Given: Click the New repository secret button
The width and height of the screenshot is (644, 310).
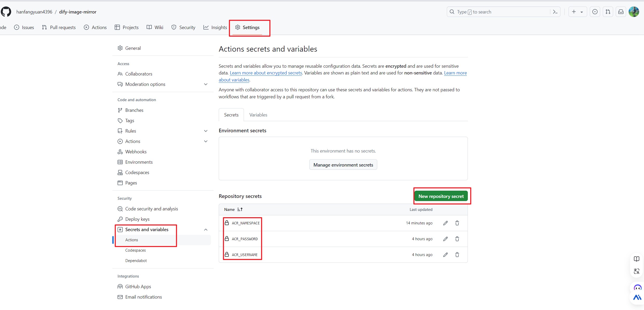Looking at the screenshot, I should point(441,196).
